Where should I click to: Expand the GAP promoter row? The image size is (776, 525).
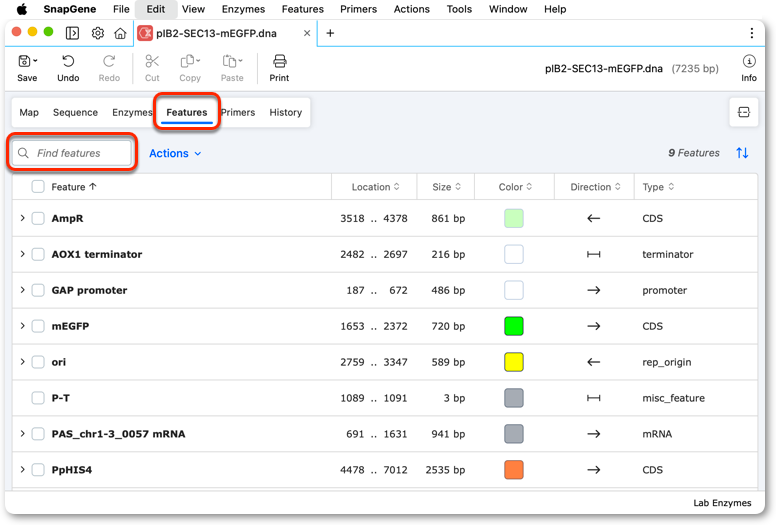click(22, 290)
